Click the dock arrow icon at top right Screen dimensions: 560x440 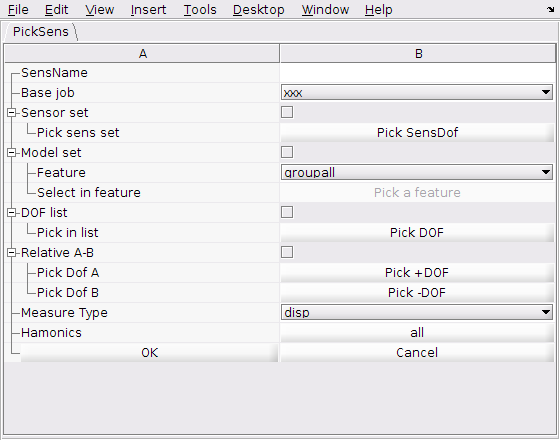(x=550, y=10)
